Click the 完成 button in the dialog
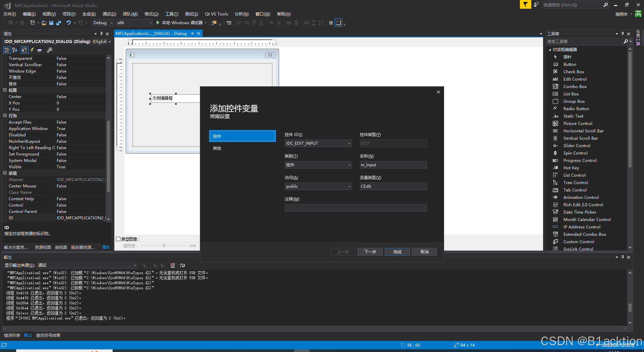This screenshot has width=644, height=352. (397, 252)
